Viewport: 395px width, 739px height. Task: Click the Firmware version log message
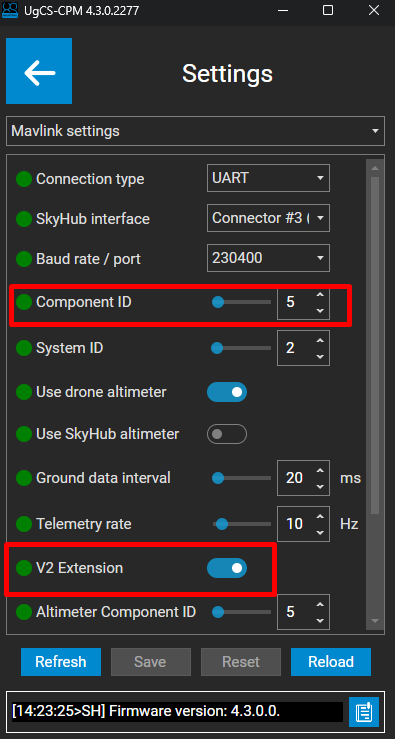point(146,712)
